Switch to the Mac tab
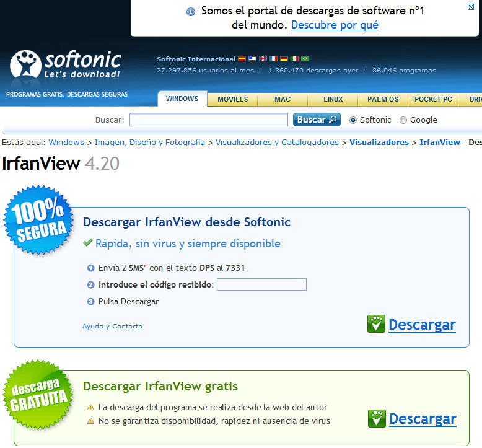Viewport: 482px width, 448px height. [x=283, y=99]
